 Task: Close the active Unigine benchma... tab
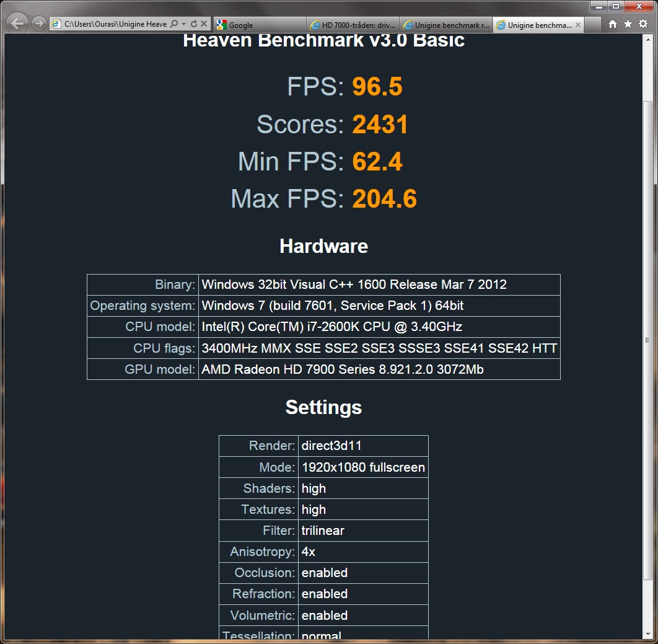(578, 25)
